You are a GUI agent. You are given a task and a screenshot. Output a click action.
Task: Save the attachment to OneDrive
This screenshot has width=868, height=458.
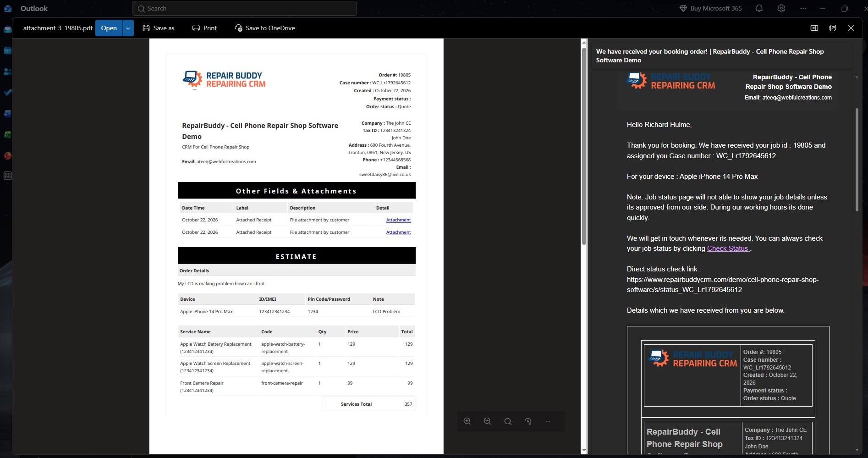pos(265,28)
